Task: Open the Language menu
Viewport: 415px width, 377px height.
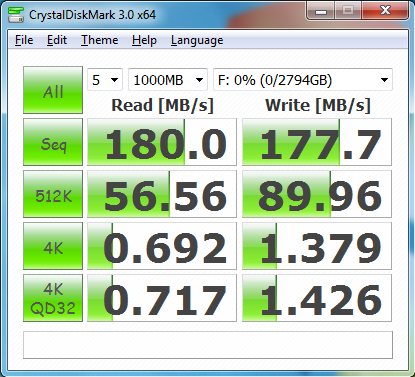Action: 197,40
